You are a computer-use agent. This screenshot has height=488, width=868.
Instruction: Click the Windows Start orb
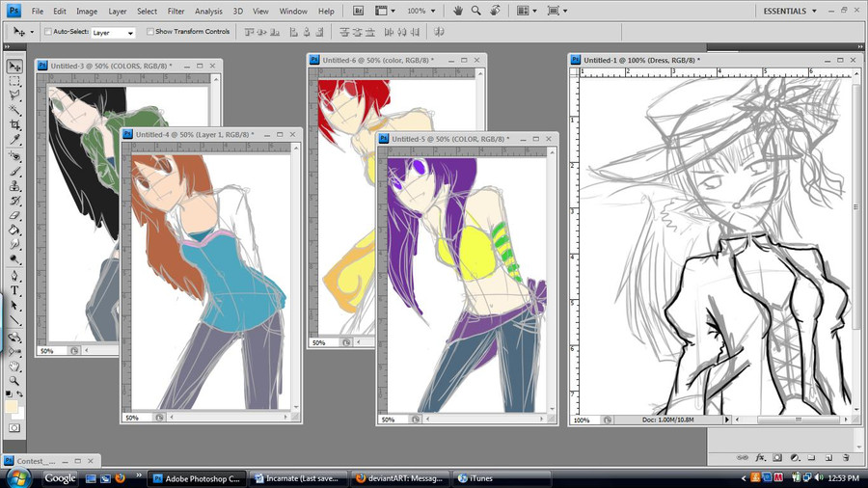point(18,478)
